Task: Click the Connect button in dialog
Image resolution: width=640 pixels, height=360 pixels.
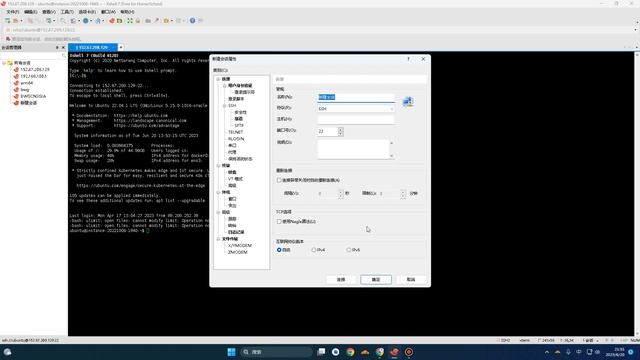Action: click(x=341, y=280)
